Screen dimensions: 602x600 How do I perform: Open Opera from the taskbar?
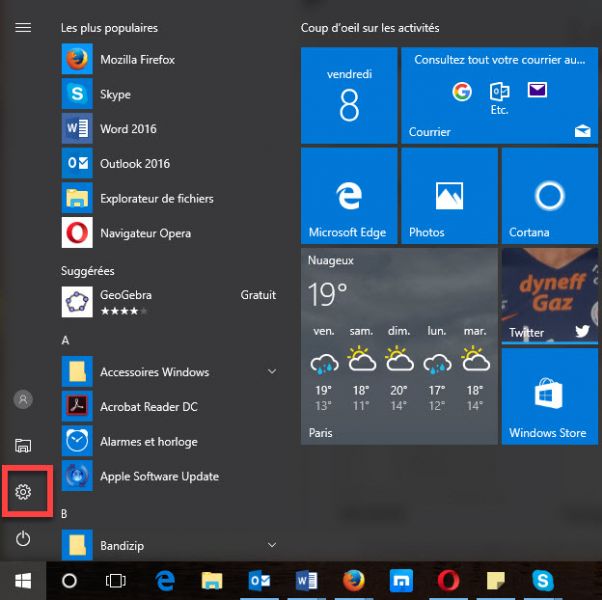(448, 580)
